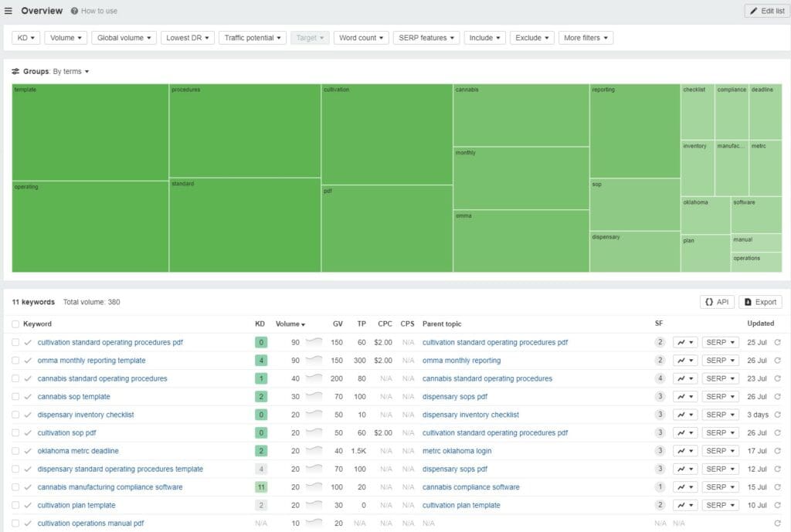This screenshot has width=791, height=532.
Task: Open the Lowest DR filter dropdown
Action: 188,38
